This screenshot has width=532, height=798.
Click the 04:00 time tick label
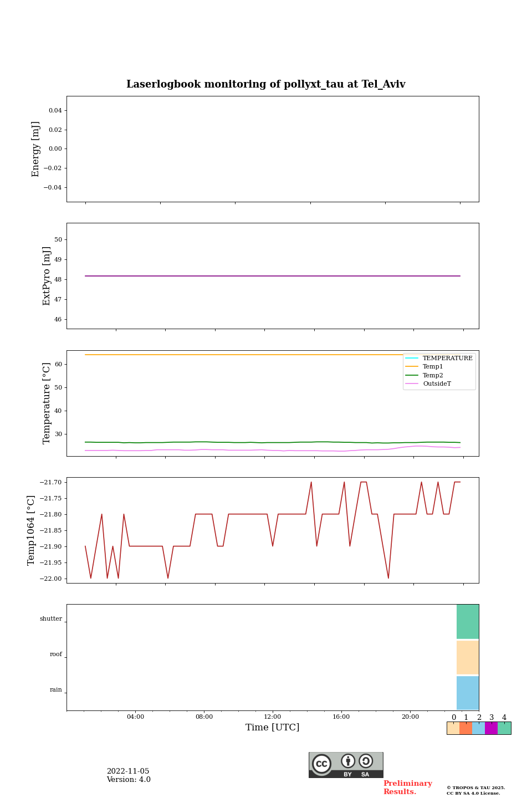135,717
